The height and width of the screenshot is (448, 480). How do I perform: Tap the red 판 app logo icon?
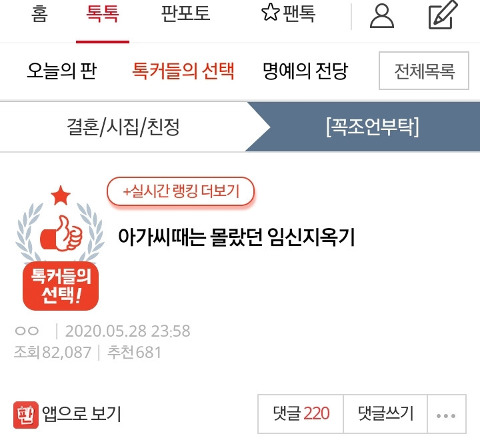[26, 415]
